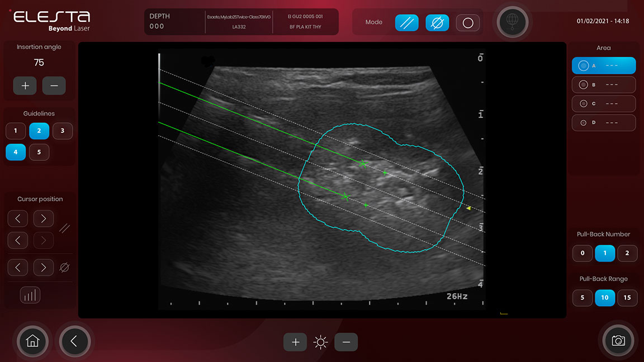Enable guideline 5
Image resolution: width=644 pixels, height=362 pixels.
tap(39, 152)
